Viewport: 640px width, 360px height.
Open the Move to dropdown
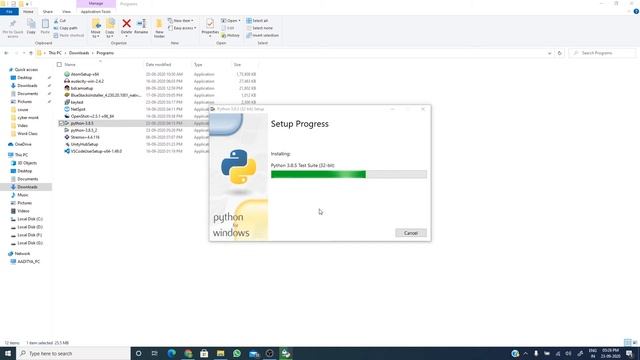coord(96,29)
